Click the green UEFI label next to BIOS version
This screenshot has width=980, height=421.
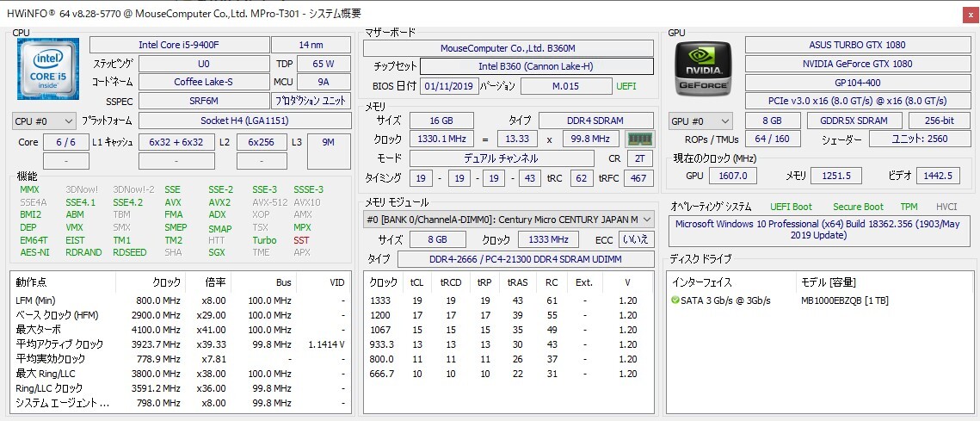coord(627,86)
